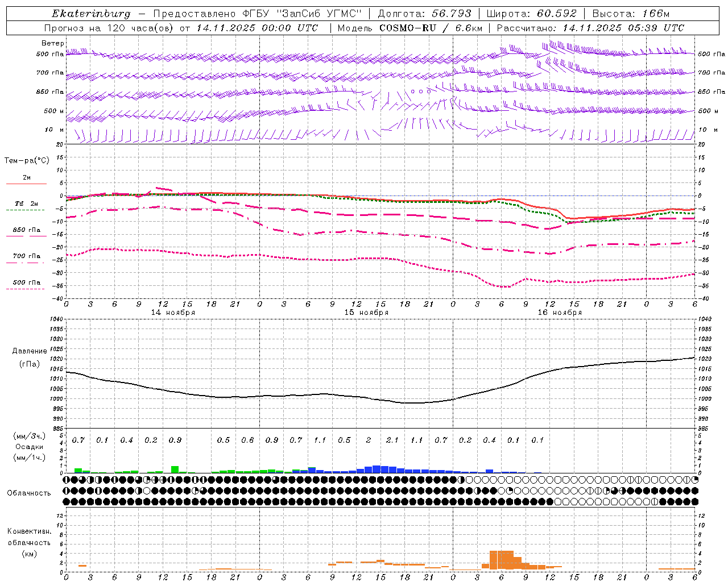Click the "Ветер" wind panel label
Viewport: 728px width, 582px height.
53,43
